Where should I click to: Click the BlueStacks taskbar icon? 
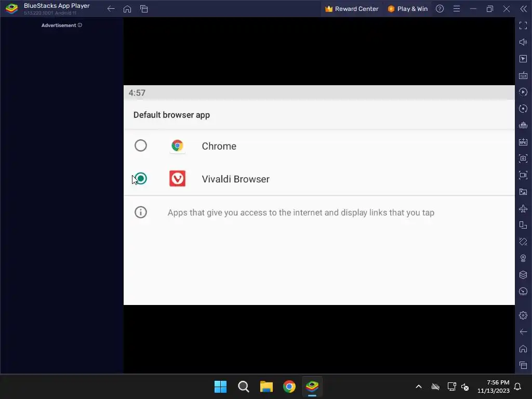tap(312, 387)
